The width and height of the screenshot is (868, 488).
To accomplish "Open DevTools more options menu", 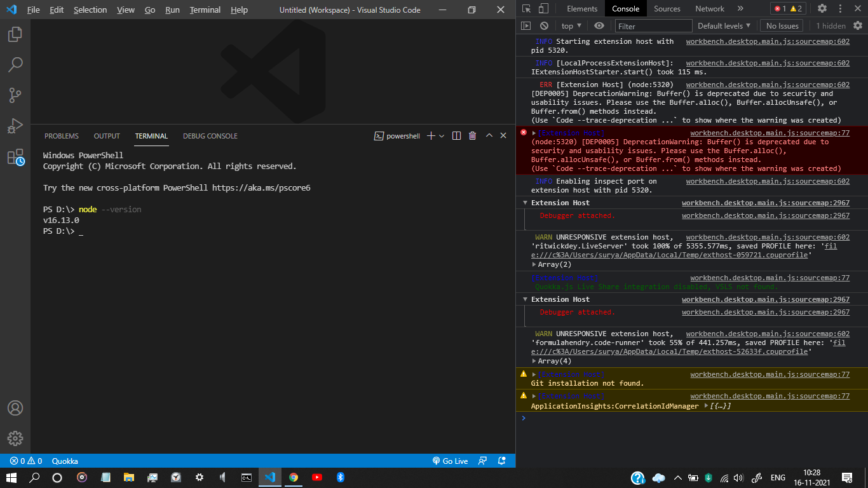I will coord(841,9).
